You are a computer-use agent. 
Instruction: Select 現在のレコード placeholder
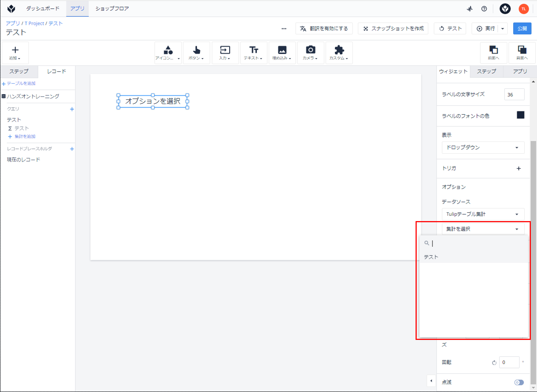click(23, 160)
